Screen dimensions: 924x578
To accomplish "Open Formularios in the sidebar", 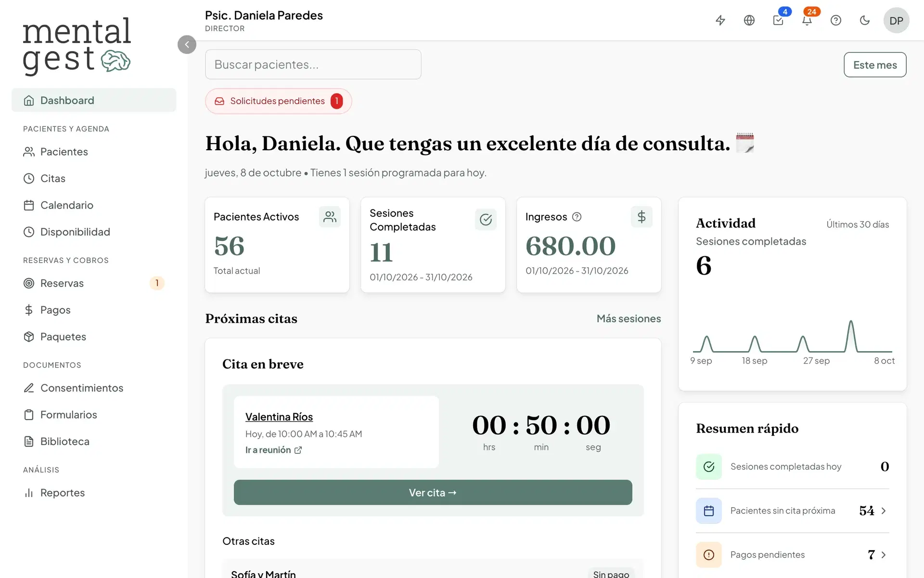I will click(x=94, y=415).
